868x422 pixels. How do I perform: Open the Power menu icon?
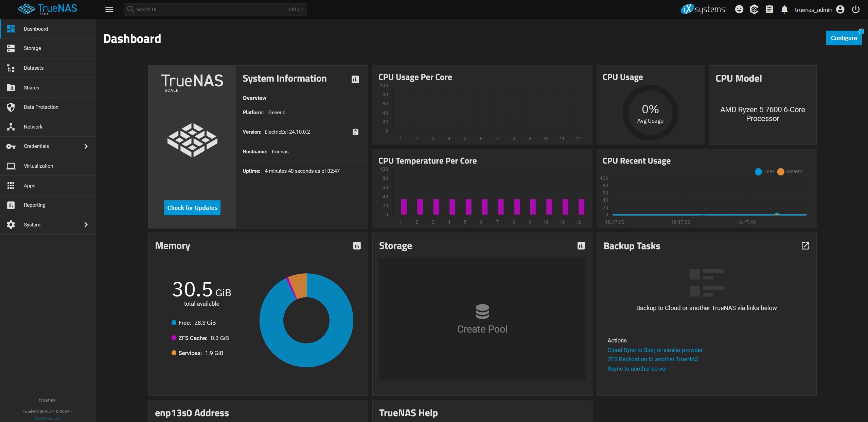point(855,10)
